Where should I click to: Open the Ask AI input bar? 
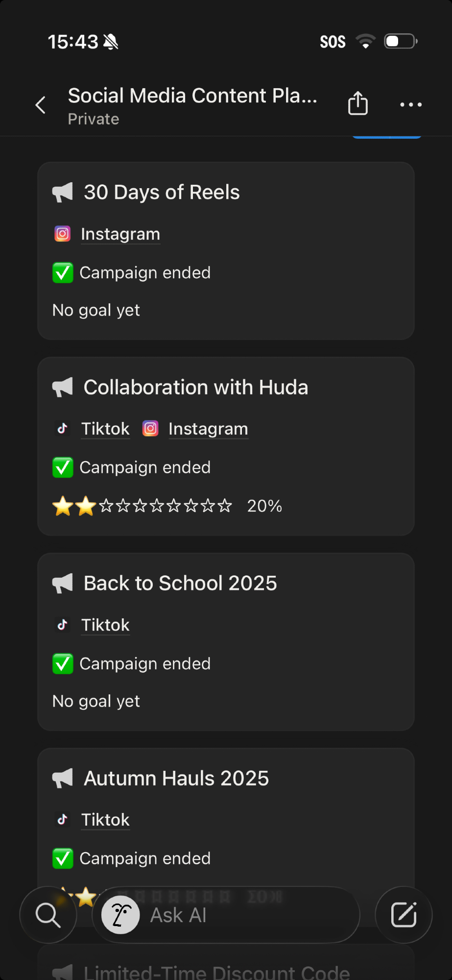click(225, 915)
